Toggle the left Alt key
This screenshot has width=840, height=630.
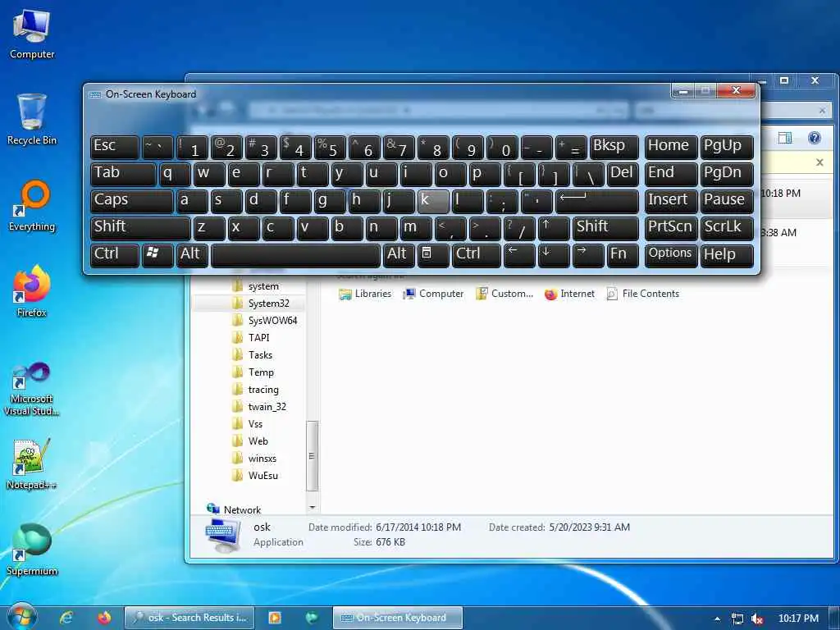tap(192, 255)
